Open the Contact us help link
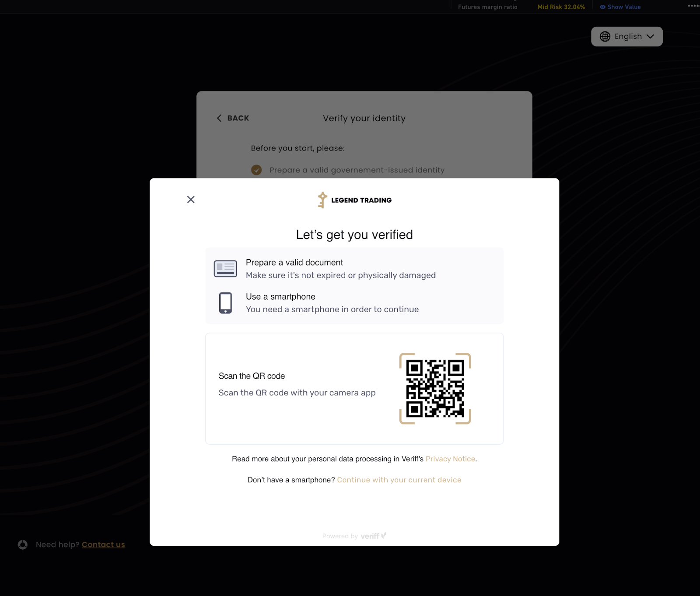Image resolution: width=700 pixels, height=596 pixels. coord(103,544)
